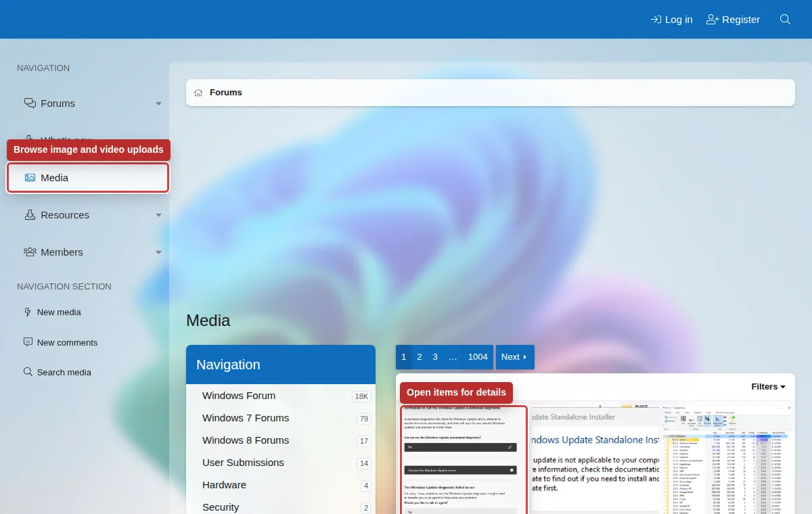Viewport: 812px width, 514px height.
Task: Select the Windows Forum category
Action: tap(239, 396)
